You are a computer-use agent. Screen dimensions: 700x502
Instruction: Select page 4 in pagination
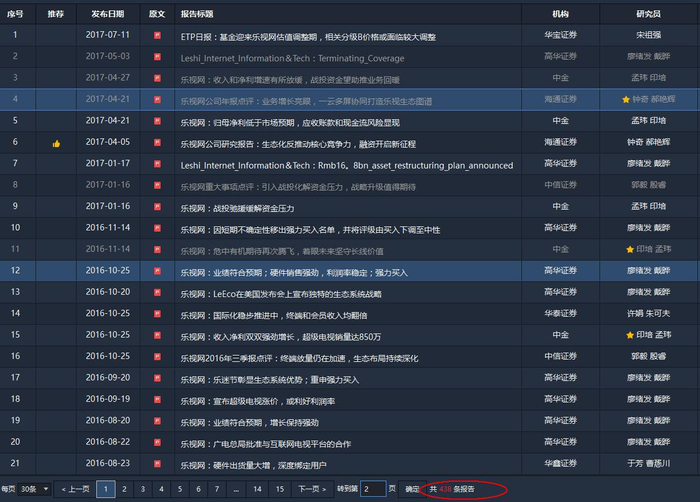pos(162,489)
